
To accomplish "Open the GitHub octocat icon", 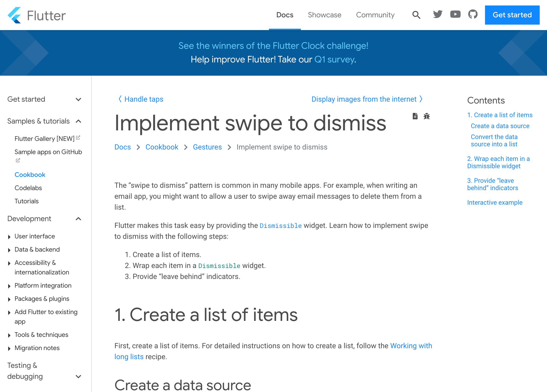I will click(473, 15).
